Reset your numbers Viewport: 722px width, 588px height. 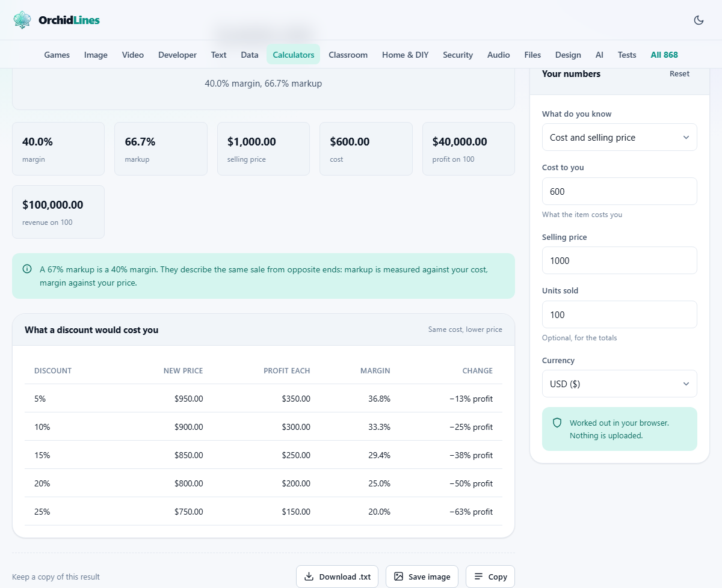pyautogui.click(x=680, y=74)
